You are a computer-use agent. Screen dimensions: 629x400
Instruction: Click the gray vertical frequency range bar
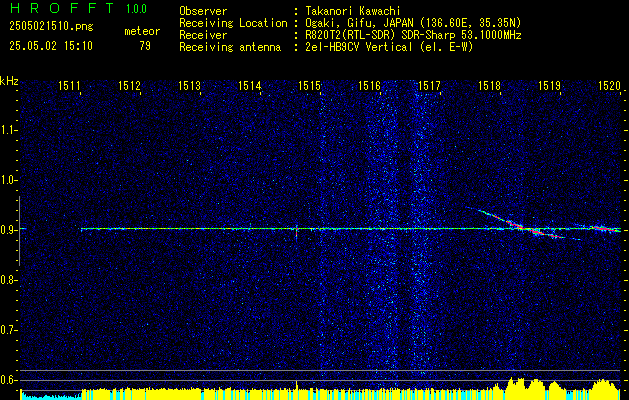19,231
